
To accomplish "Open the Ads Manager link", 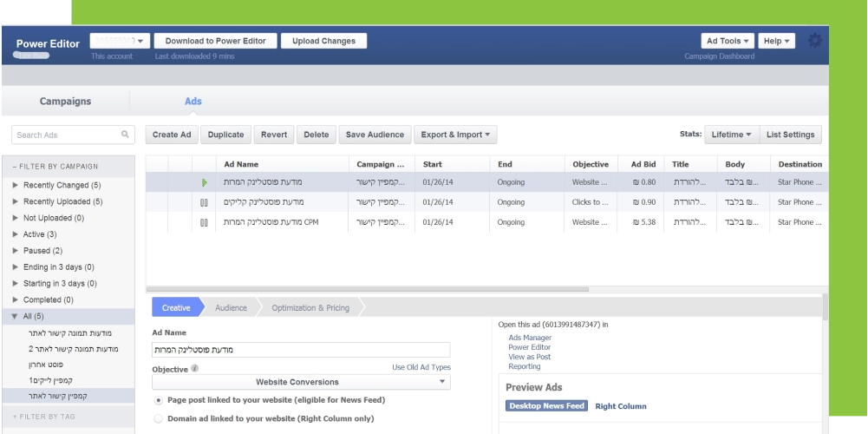I will [x=530, y=338].
